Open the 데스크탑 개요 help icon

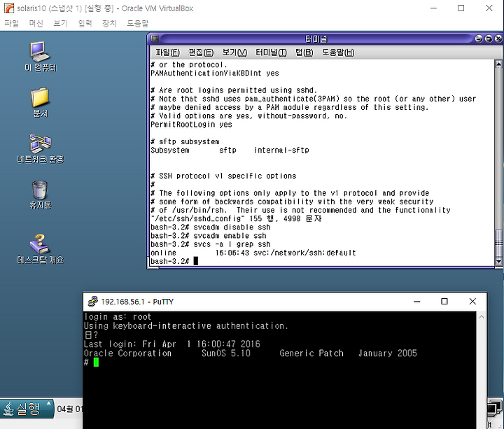click(x=40, y=248)
